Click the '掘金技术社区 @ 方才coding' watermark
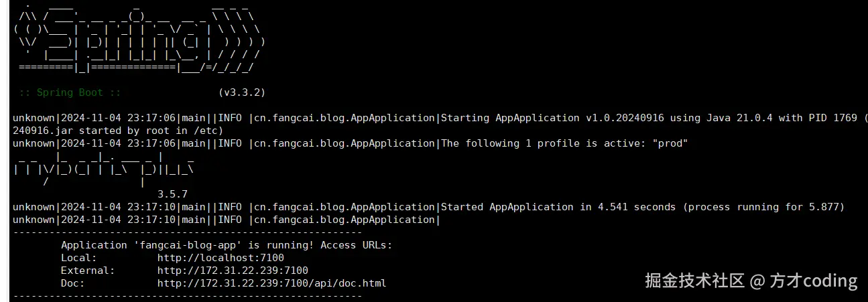The width and height of the screenshot is (868, 302). coord(751,281)
